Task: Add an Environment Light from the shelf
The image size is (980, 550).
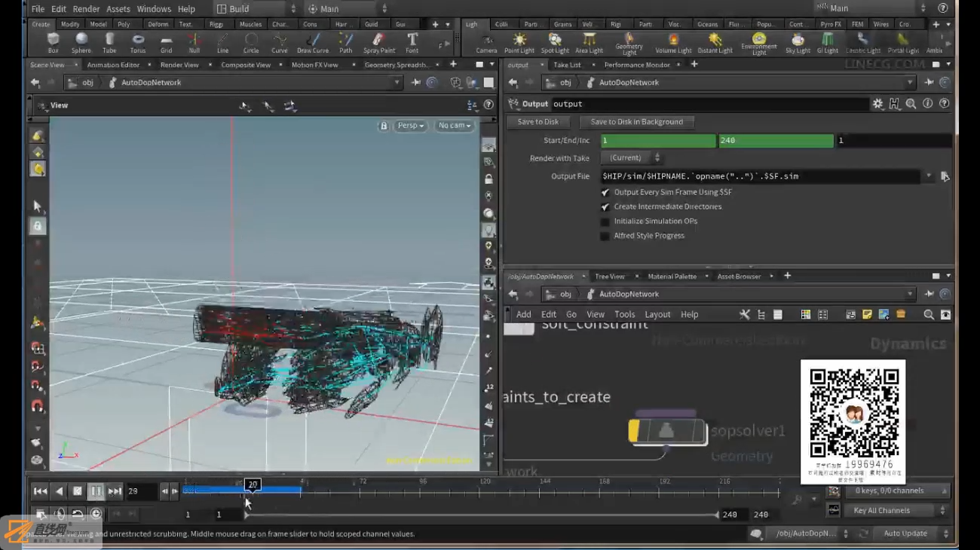Action: point(759,44)
